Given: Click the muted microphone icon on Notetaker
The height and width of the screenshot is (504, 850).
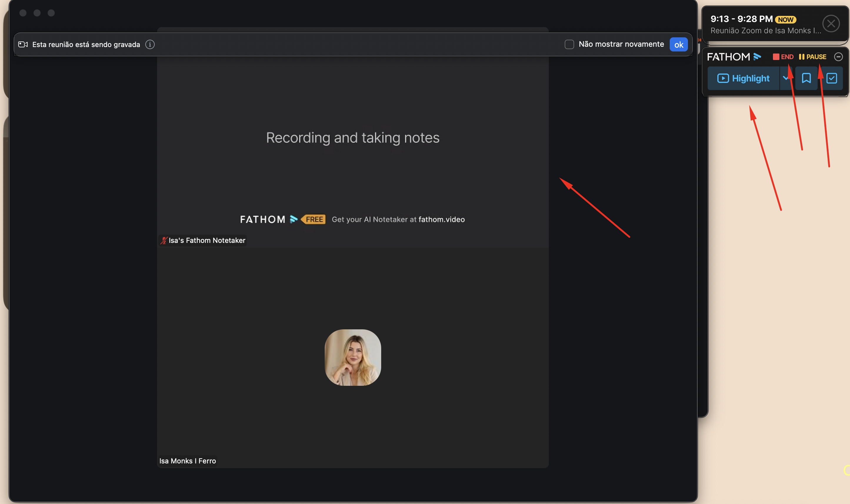Looking at the screenshot, I should click(164, 241).
